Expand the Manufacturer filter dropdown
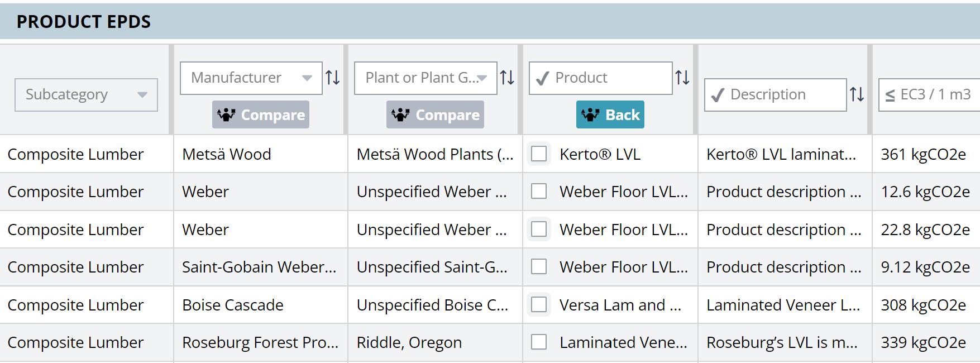The width and height of the screenshot is (980, 363). pyautogui.click(x=251, y=78)
